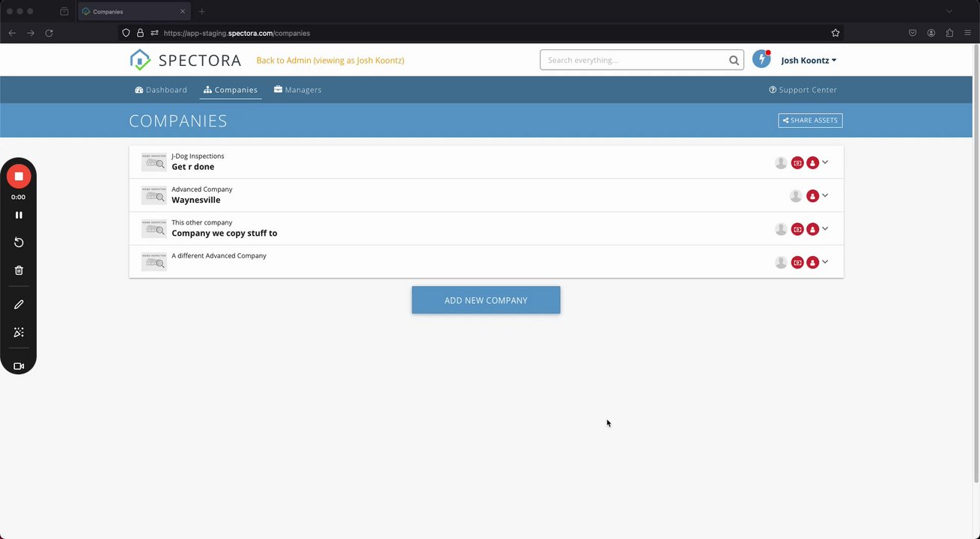Go back in the browser

pyautogui.click(x=12, y=33)
